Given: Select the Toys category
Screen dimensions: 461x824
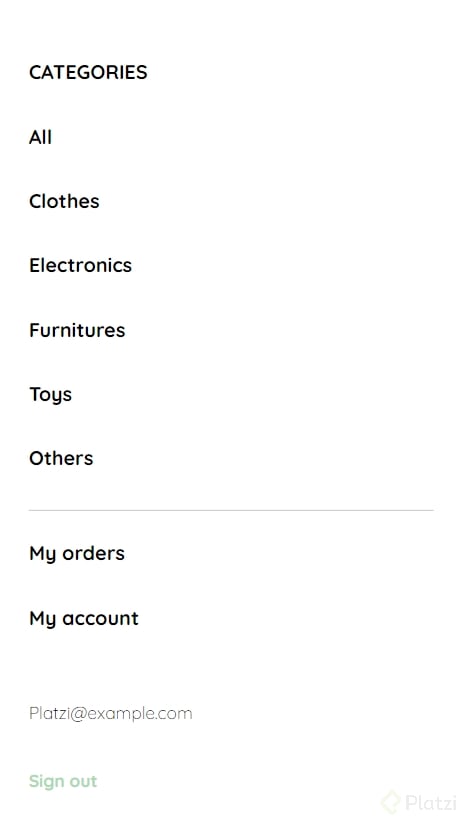Looking at the screenshot, I should [x=50, y=395].
